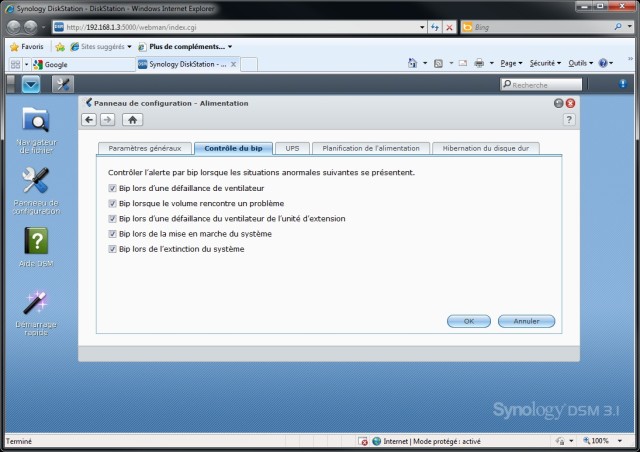This screenshot has width=640, height=452.
Task: Expand the Outils dropdown menu
Action: point(579,63)
